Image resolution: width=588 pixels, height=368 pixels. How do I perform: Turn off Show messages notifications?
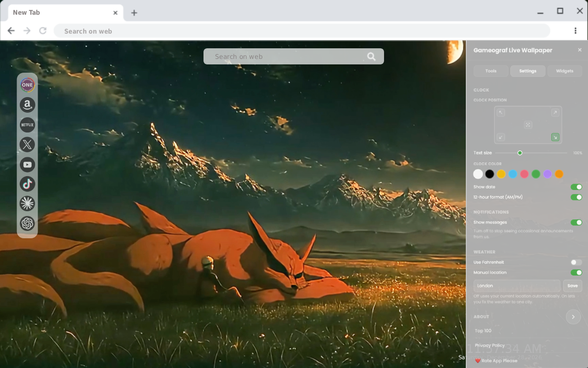point(576,222)
